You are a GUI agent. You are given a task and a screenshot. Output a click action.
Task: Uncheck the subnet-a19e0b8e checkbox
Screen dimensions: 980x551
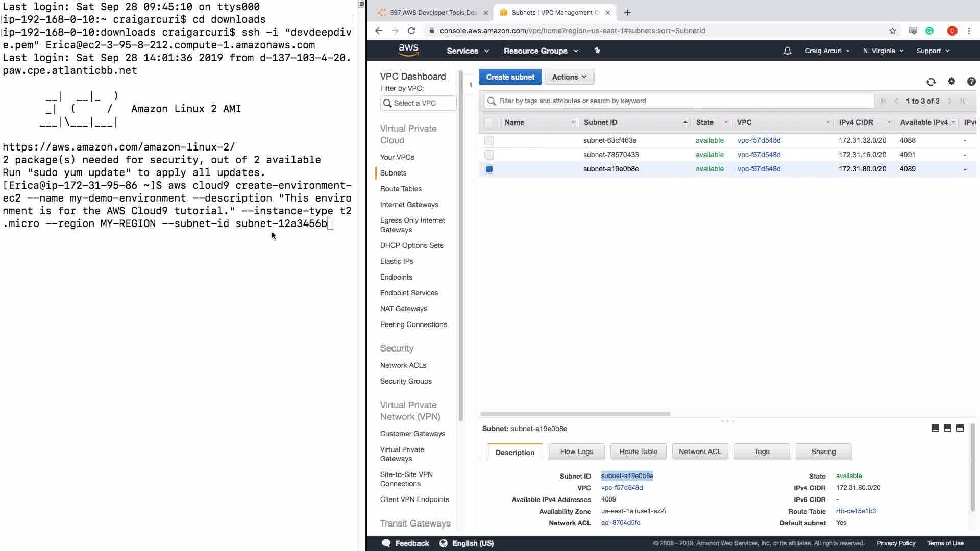(x=489, y=169)
